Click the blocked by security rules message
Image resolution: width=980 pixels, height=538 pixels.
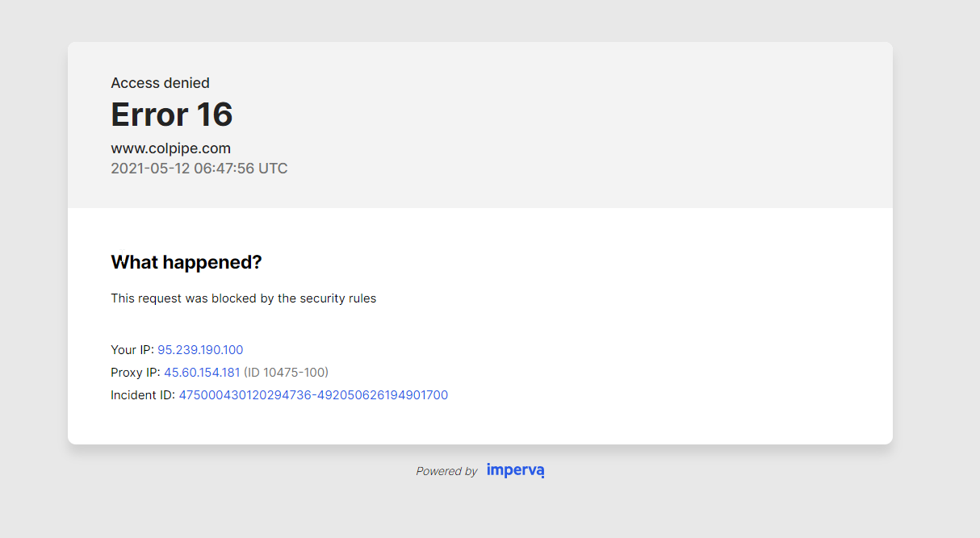coord(243,298)
